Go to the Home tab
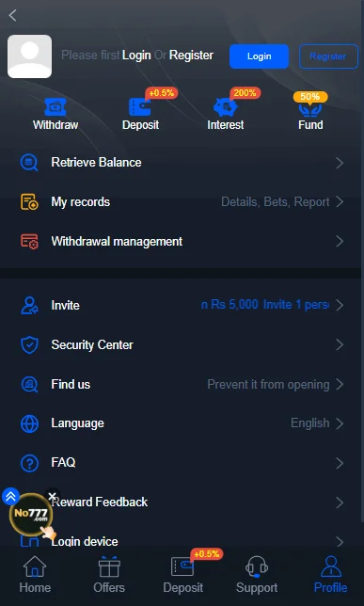The height and width of the screenshot is (606, 364). [x=35, y=575]
